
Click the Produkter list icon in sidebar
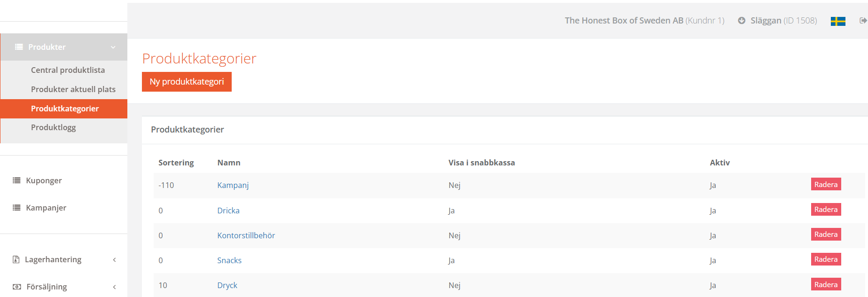[19, 47]
